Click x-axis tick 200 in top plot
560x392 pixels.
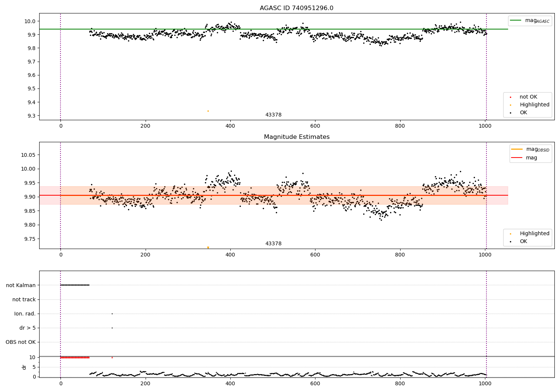pos(146,126)
